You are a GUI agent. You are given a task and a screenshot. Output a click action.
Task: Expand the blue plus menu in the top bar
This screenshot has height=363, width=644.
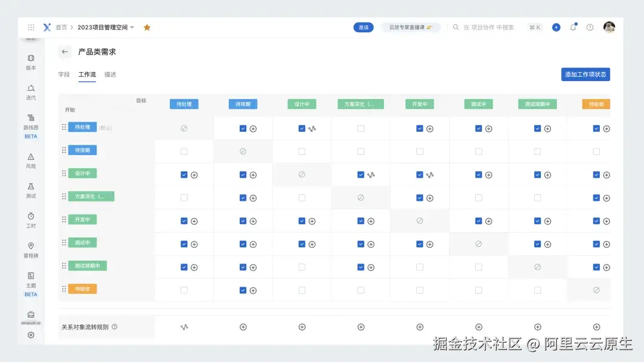coord(556,27)
